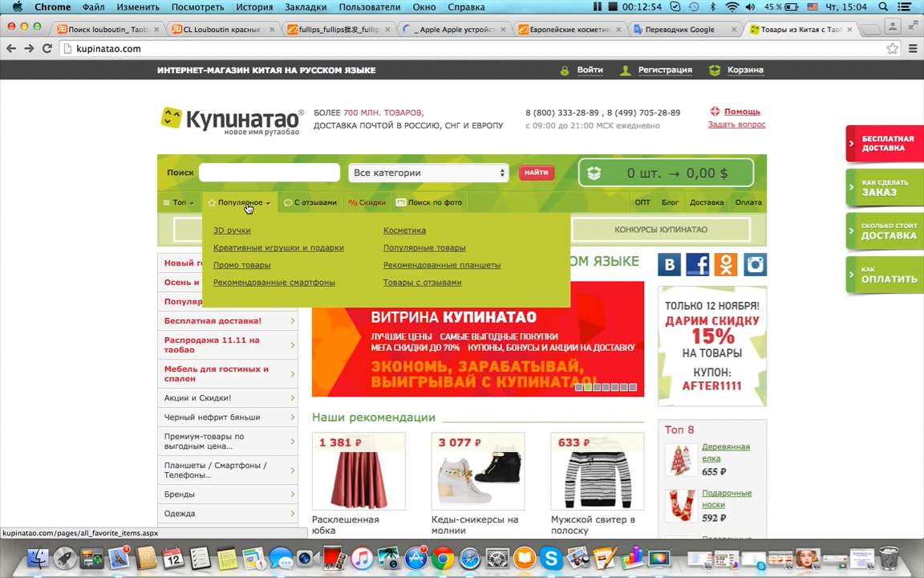Click the Odnoklassniki orange icon
The width and height of the screenshot is (924, 578).
(726, 265)
